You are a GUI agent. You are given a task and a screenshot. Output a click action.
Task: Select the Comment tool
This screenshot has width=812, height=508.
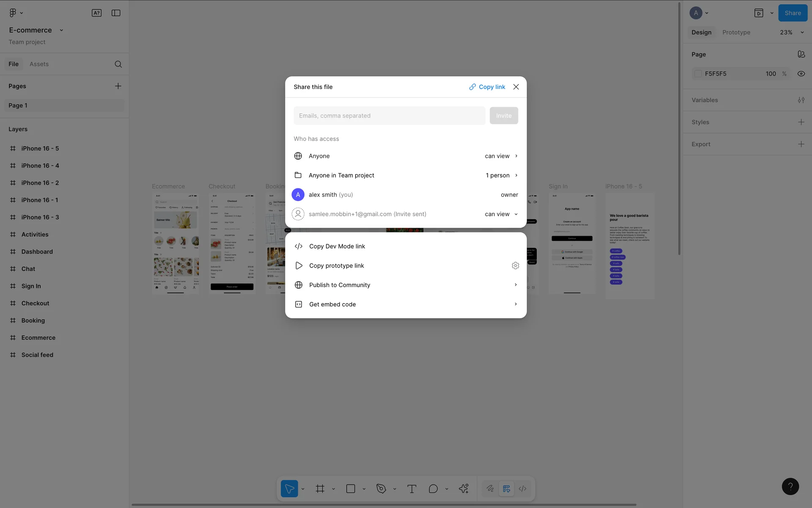433,489
